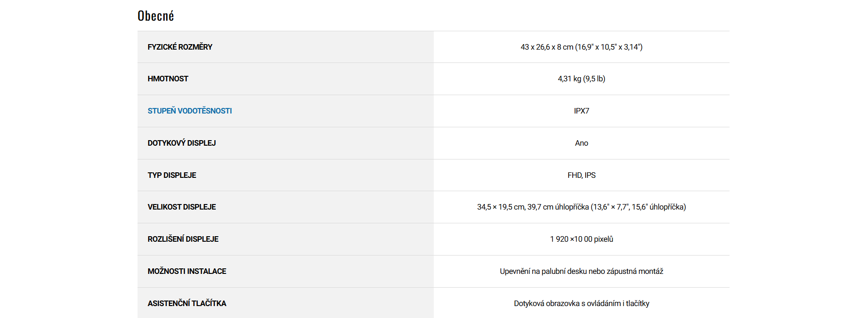Viewport: 868px width, 318px height.
Task: Click the IPX7 rating value
Action: click(581, 111)
